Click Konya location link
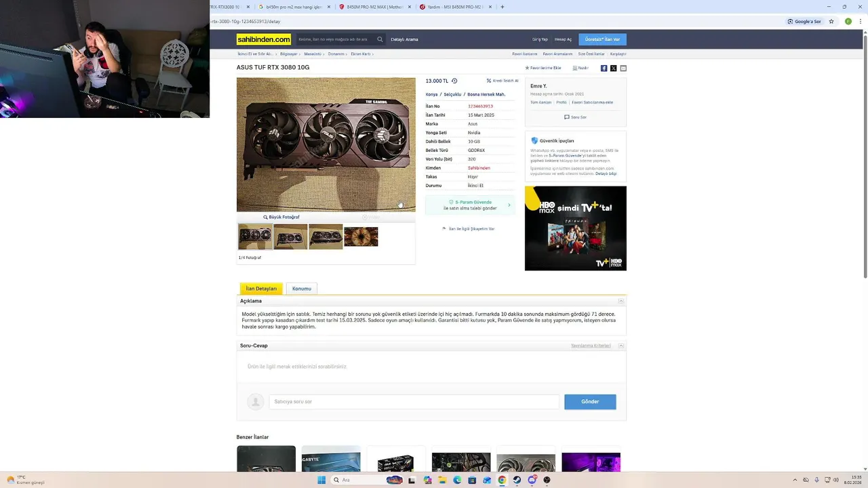This screenshot has height=488, width=868. (x=431, y=94)
